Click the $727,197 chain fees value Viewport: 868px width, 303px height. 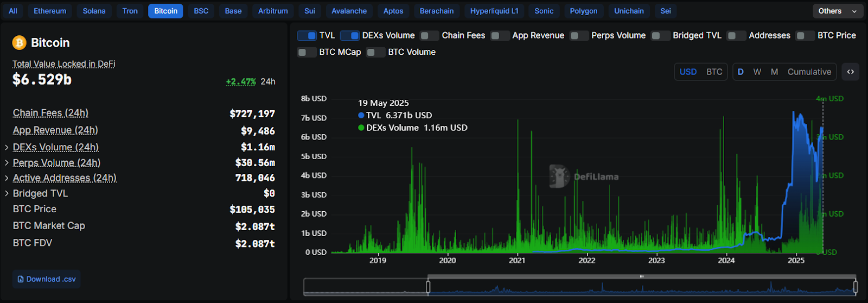pos(252,114)
